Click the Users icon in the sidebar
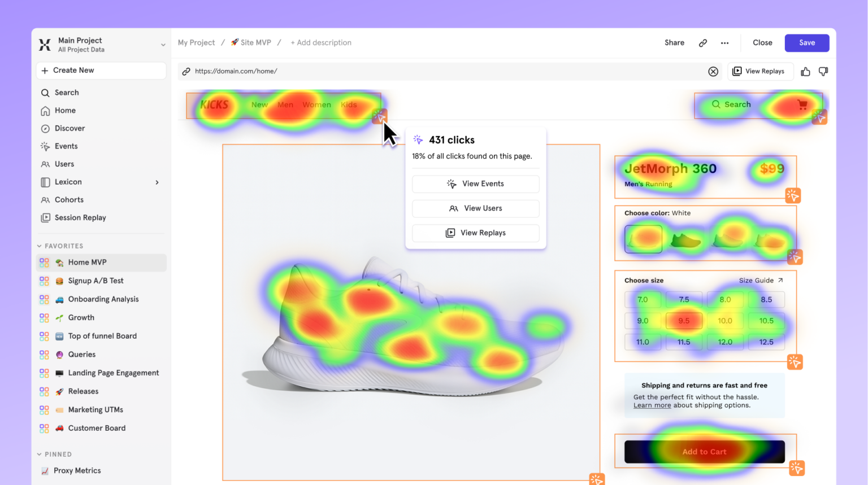Viewport: 868px width, 485px height. [46, 164]
